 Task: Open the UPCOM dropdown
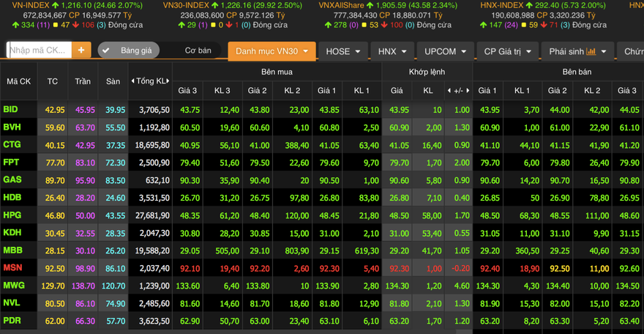coord(445,51)
